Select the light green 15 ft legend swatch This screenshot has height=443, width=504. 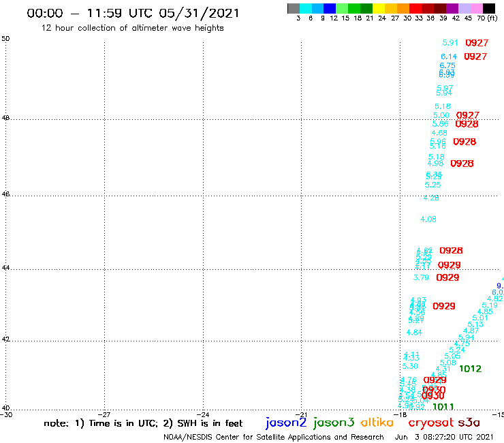pos(342,8)
